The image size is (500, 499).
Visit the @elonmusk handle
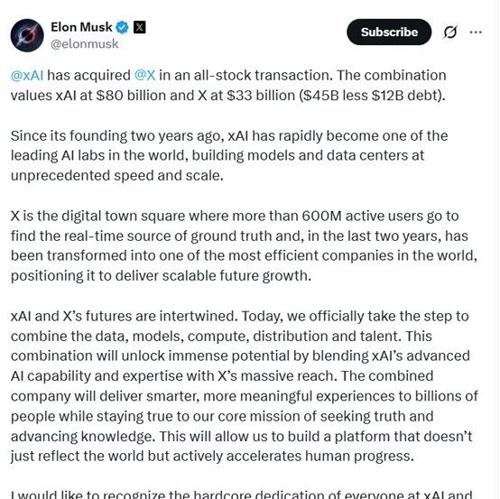84,44
